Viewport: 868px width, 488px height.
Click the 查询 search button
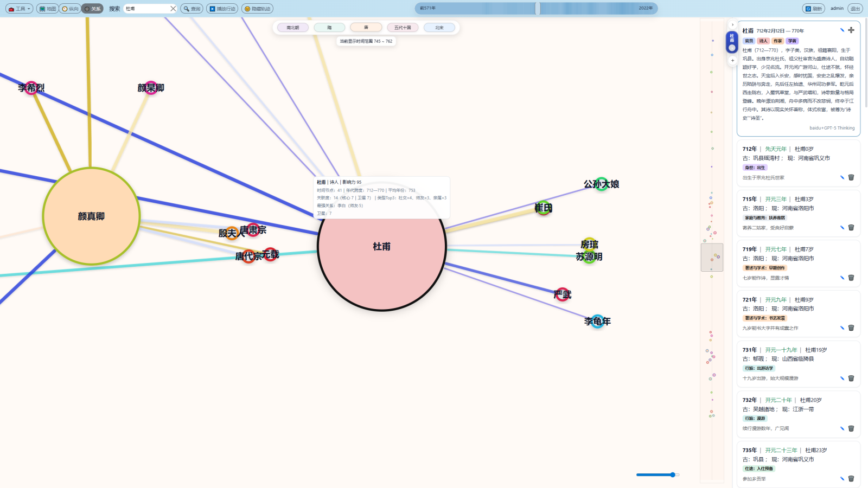pos(192,9)
